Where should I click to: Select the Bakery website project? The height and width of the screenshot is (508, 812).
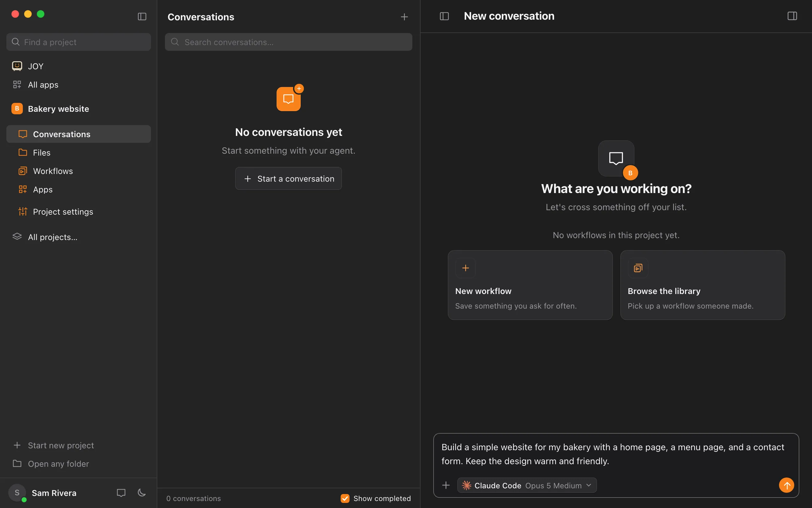click(x=79, y=109)
